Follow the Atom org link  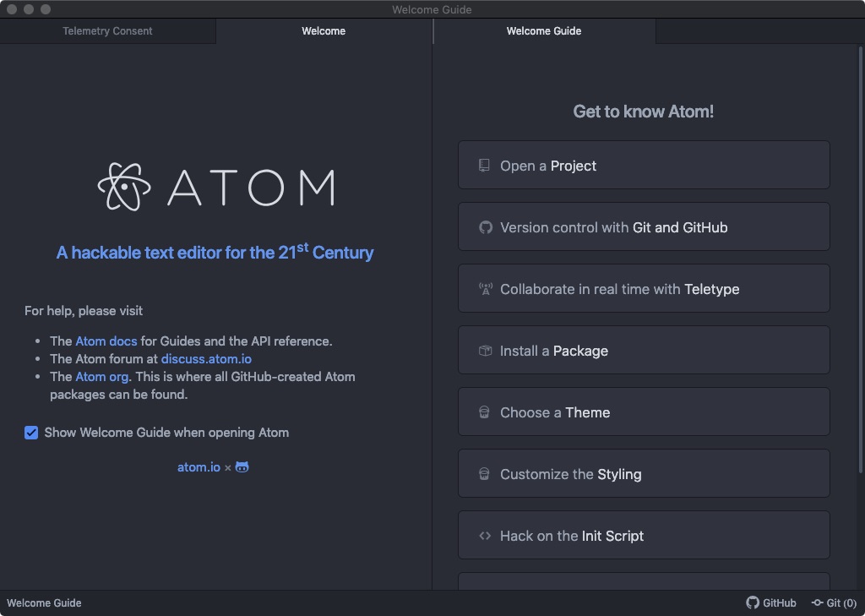point(102,377)
